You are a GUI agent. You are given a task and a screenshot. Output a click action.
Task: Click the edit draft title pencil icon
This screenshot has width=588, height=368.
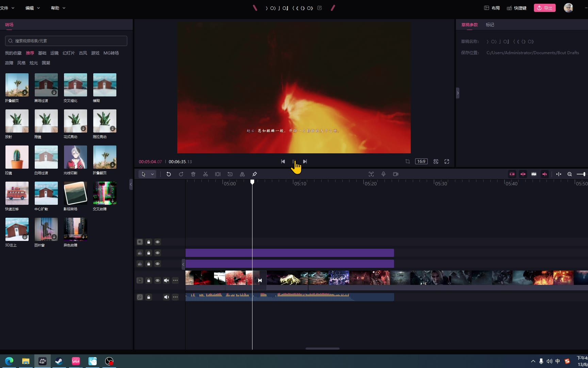click(x=320, y=8)
